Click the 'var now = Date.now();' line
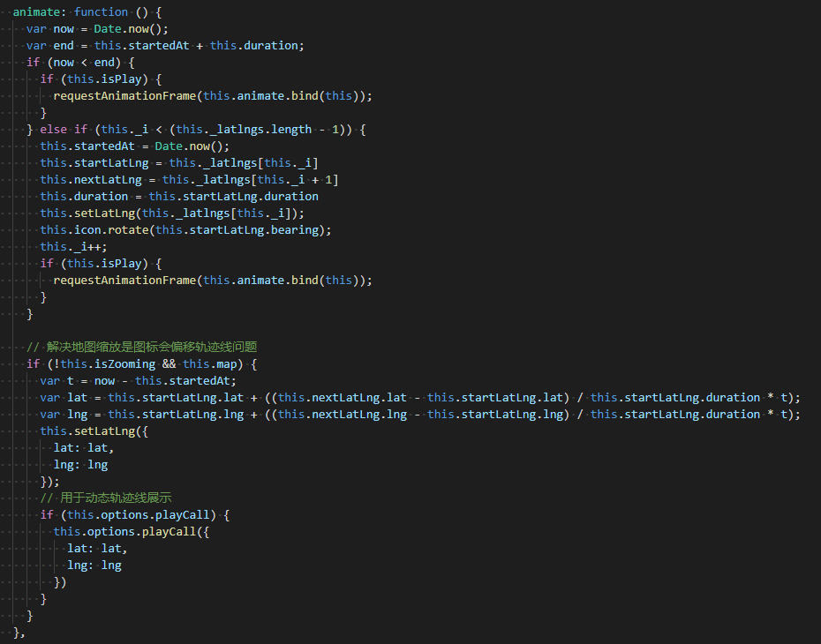The image size is (821, 644). (97, 29)
